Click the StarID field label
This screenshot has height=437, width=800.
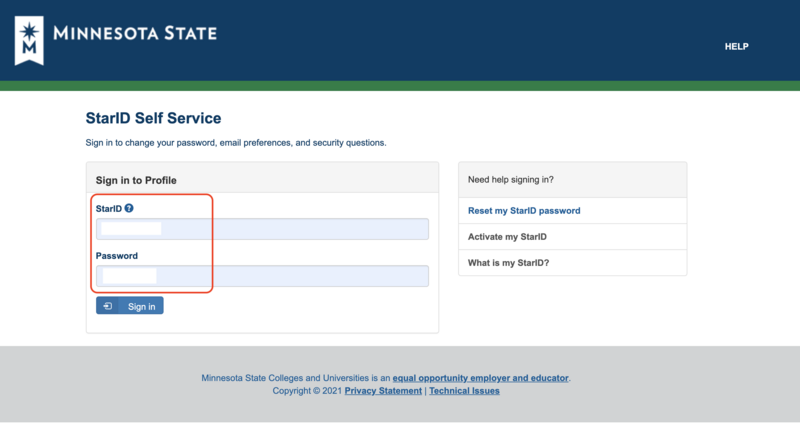pyautogui.click(x=108, y=208)
